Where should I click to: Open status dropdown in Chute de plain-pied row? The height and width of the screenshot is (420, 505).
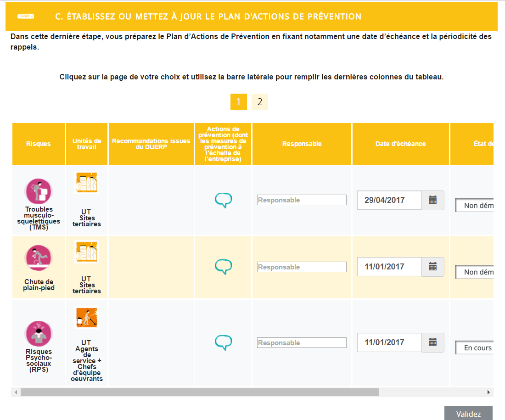click(x=474, y=272)
